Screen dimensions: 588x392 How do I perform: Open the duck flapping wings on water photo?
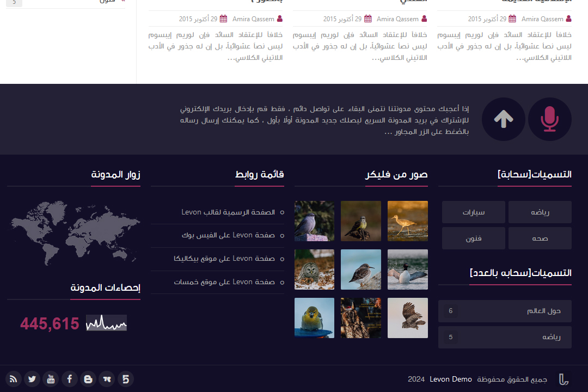pos(408,269)
